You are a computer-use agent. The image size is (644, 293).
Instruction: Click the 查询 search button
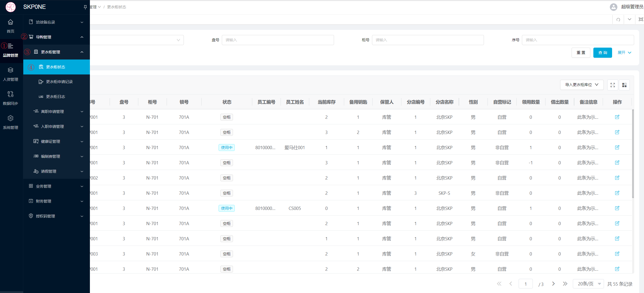click(x=602, y=53)
